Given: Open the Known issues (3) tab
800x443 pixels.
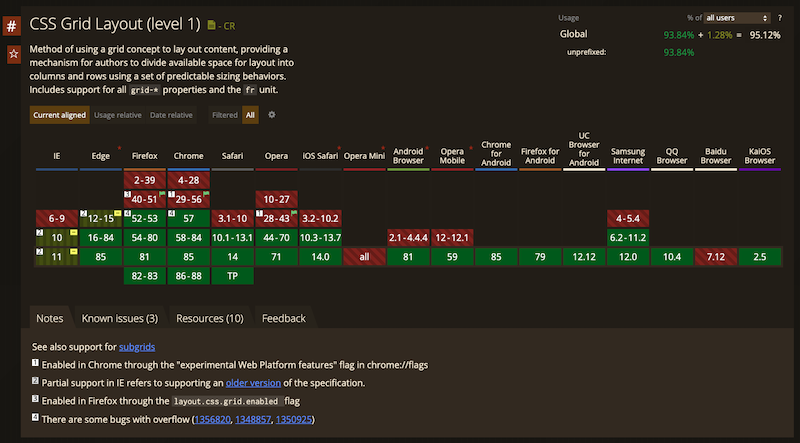Looking at the screenshot, I should coord(120,318).
